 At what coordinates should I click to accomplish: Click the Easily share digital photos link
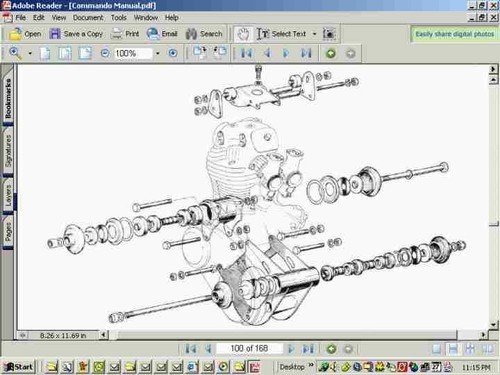pyautogui.click(x=455, y=34)
